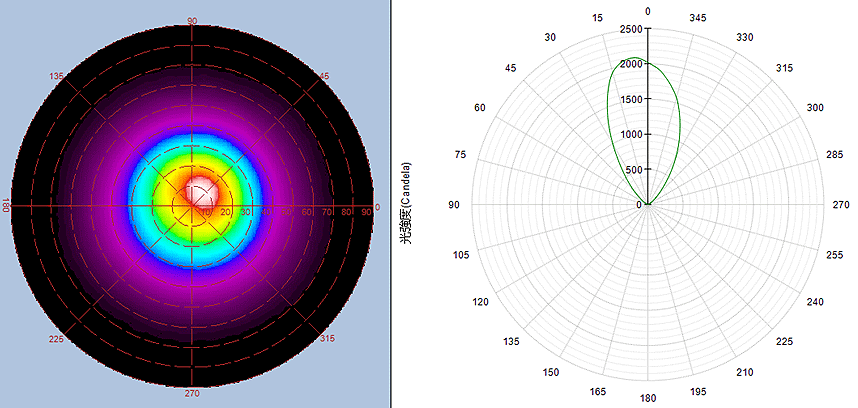Click the 1500 tick on candela axis
Screen dimensions: 858x408
point(632,100)
